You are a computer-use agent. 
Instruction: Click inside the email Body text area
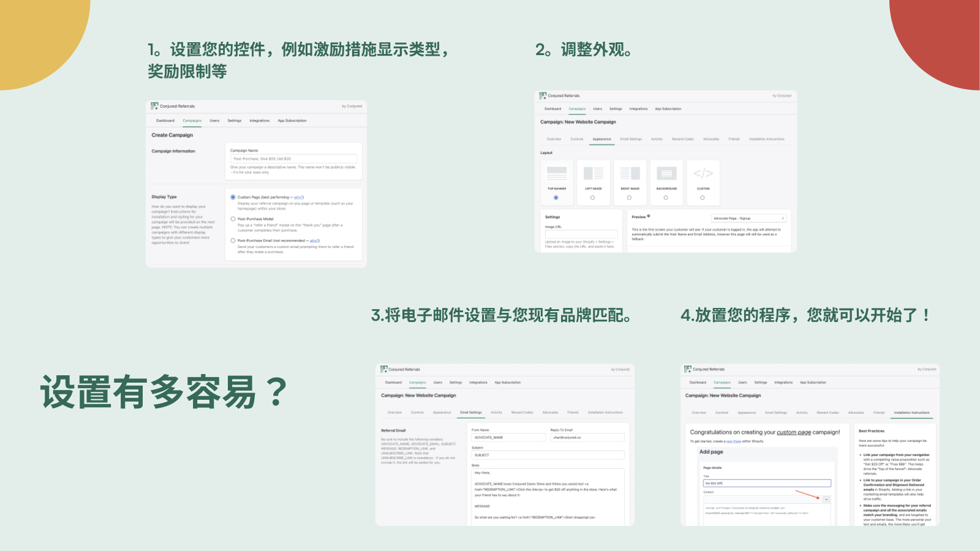tap(548, 497)
